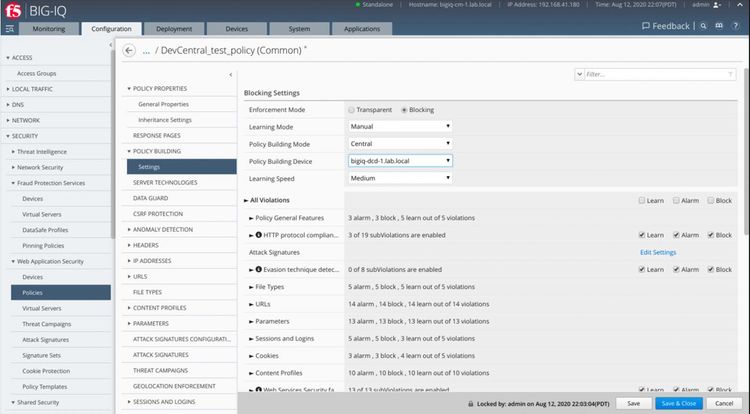Viewport: 750px width, 414px height.
Task: Collapse the left navigation pane arrow
Action: [x=110, y=45]
